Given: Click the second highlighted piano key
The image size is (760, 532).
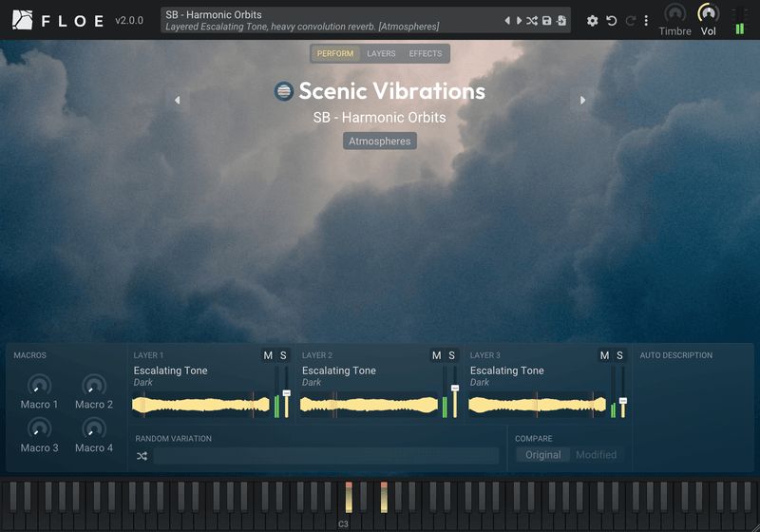Looking at the screenshot, I should (x=384, y=498).
